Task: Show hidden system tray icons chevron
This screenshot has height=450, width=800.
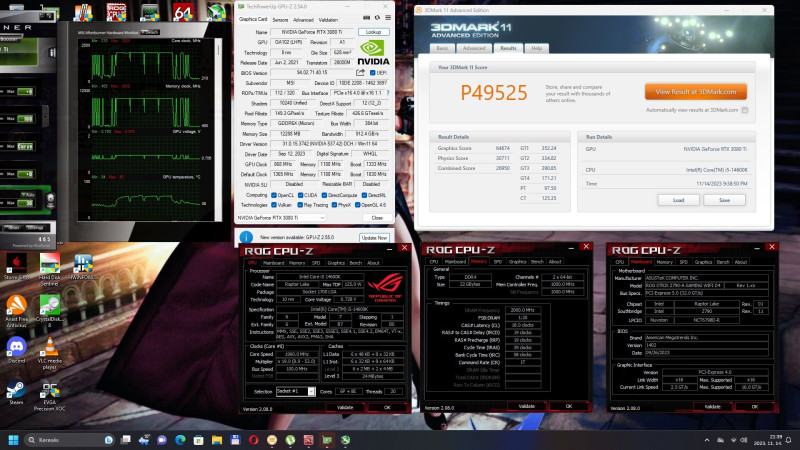Action: pos(707,440)
